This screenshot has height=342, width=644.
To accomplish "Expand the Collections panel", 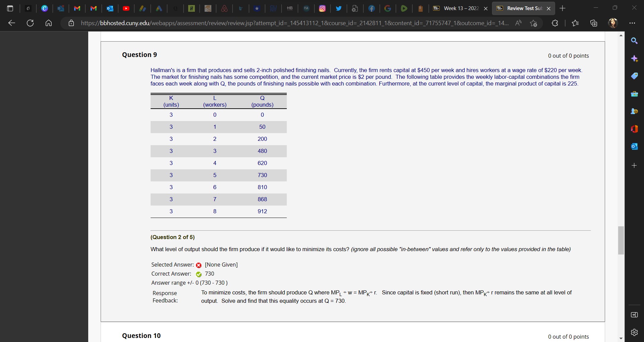I will pyautogui.click(x=594, y=23).
